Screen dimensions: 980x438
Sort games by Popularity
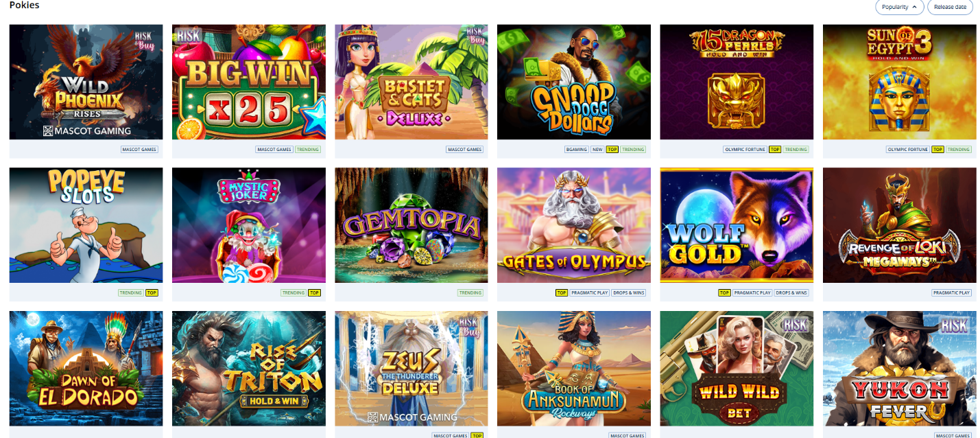(900, 7)
